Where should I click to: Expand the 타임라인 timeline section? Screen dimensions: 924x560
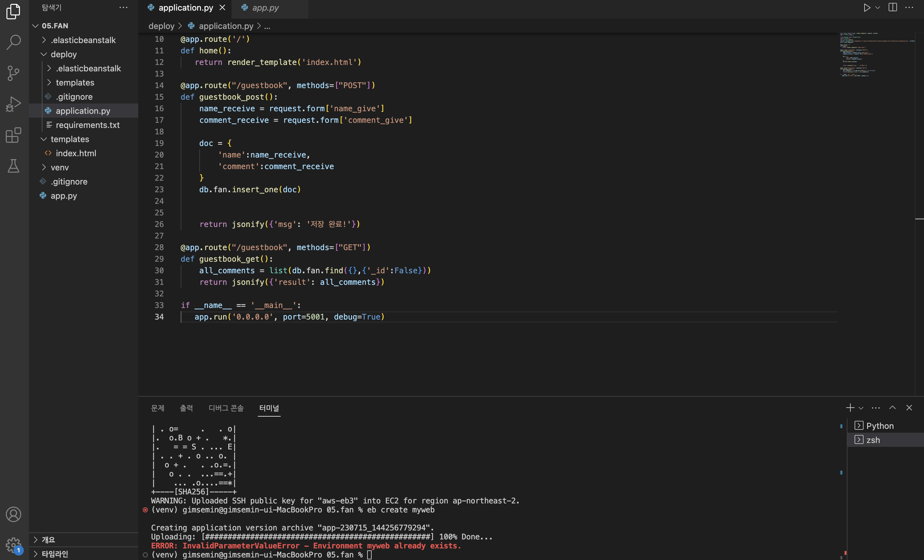point(84,554)
